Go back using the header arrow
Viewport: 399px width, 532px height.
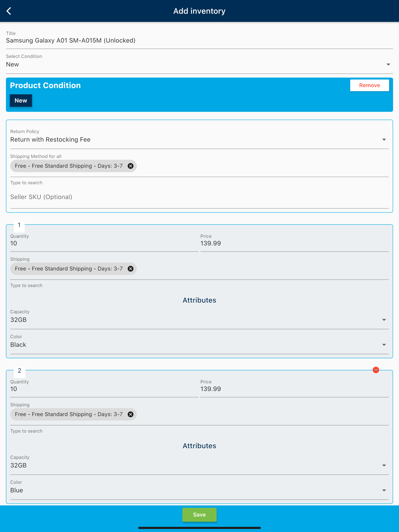9,11
